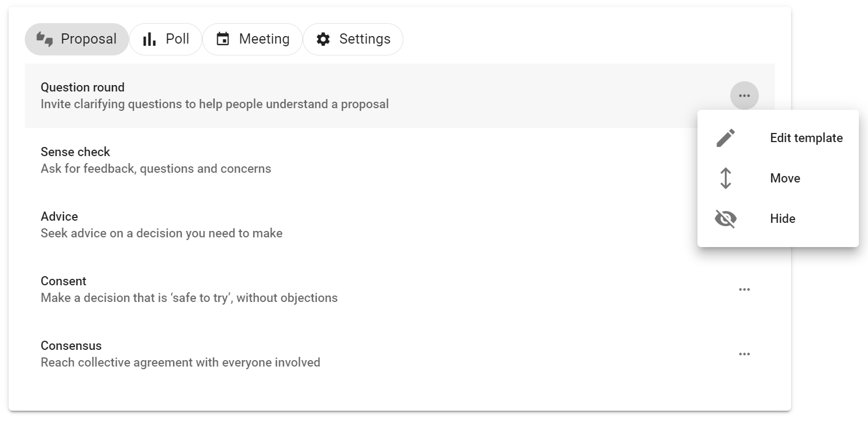Screen dimensions: 868x422
Task: Click the gear icon for Settings
Action: click(323, 39)
